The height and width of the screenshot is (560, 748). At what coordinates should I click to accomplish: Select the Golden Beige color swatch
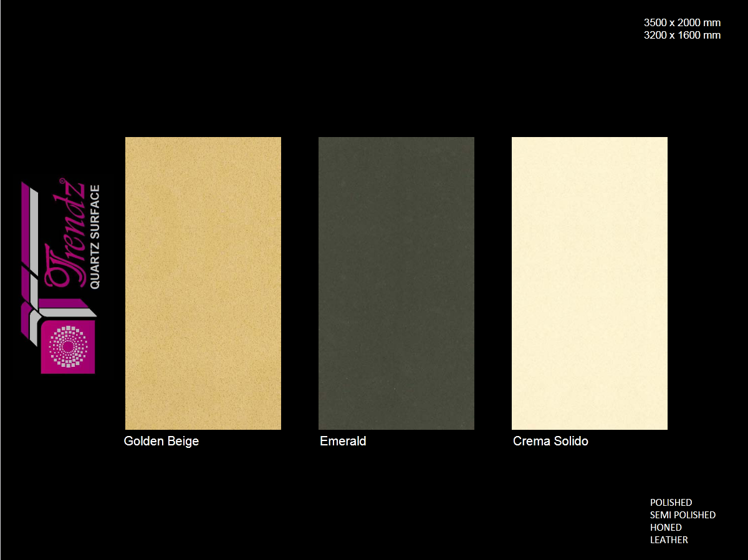[x=203, y=283]
